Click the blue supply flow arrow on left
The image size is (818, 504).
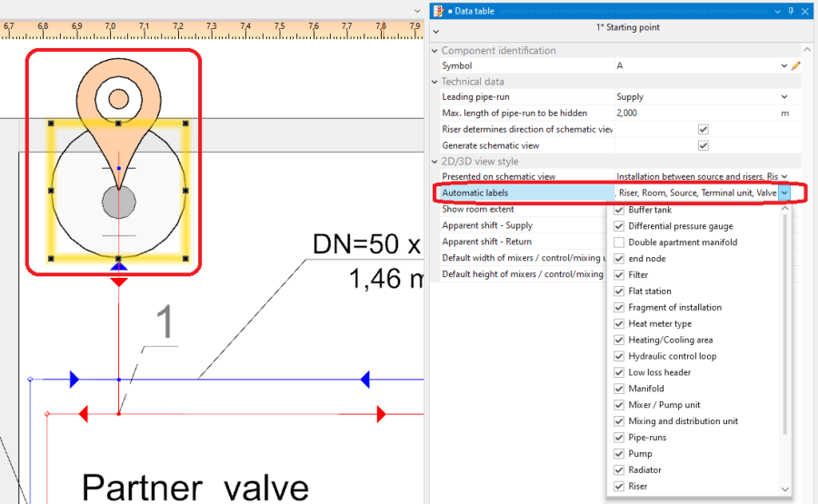[x=75, y=380]
